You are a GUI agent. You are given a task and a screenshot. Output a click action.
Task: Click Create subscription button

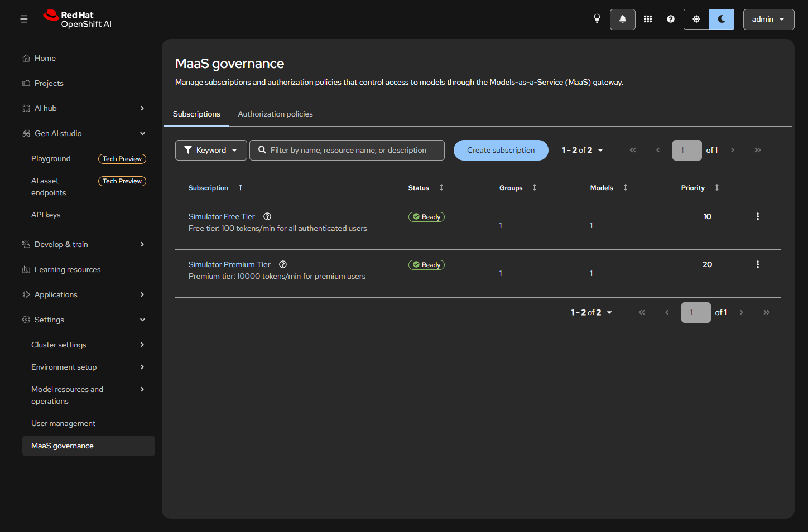click(x=501, y=150)
